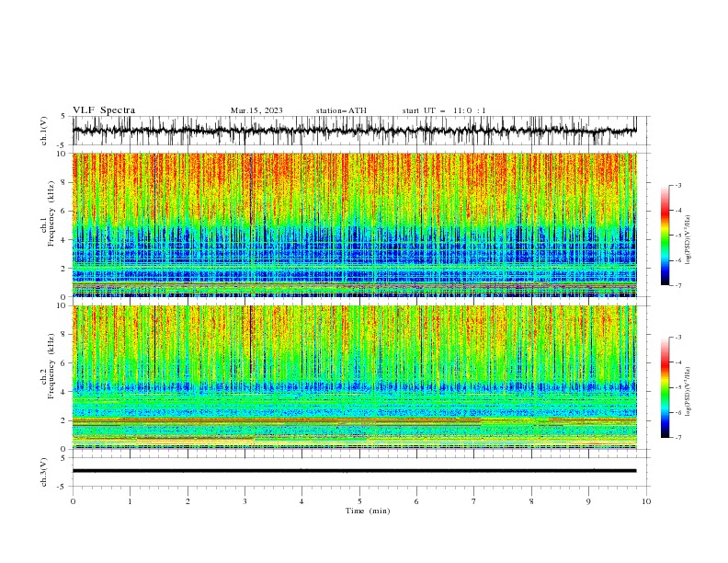This screenshot has height=563, width=728.
Task: Click the "-4" tick on ch.2 color bar
Action: click(677, 362)
